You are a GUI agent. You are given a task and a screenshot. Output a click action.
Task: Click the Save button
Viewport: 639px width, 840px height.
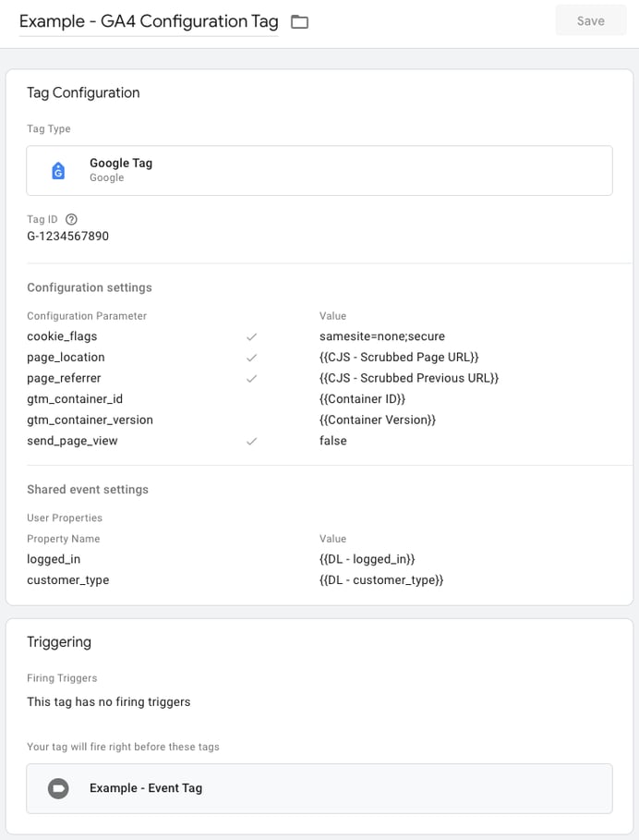pos(590,21)
